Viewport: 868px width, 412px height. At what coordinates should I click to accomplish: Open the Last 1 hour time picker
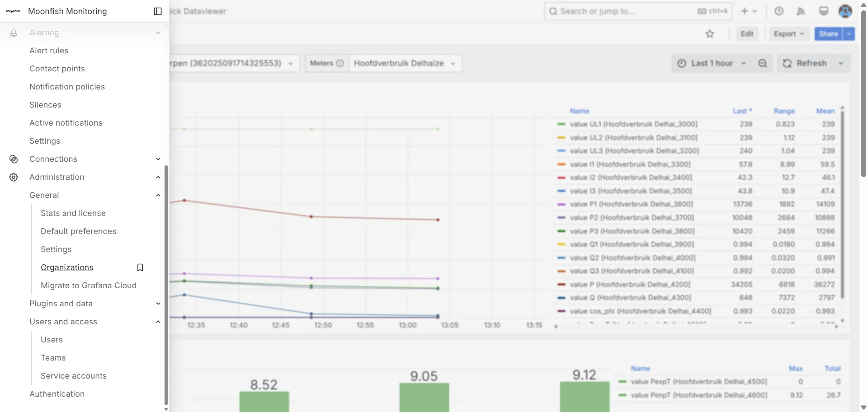[x=712, y=63]
